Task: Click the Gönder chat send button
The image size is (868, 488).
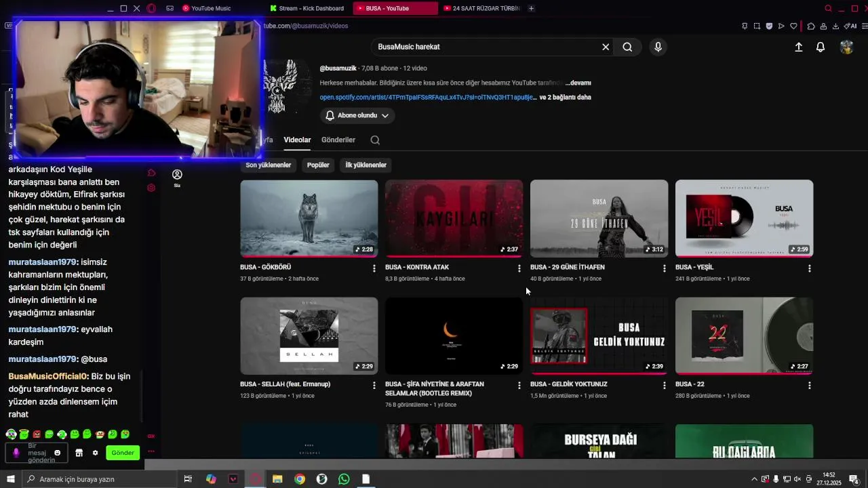Action: 123,453
